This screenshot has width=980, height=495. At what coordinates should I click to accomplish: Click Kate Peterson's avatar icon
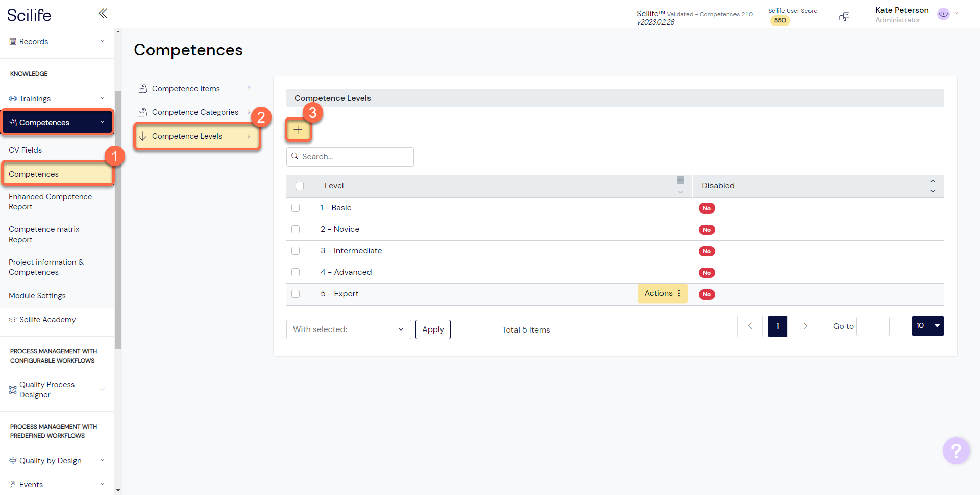[x=943, y=14]
